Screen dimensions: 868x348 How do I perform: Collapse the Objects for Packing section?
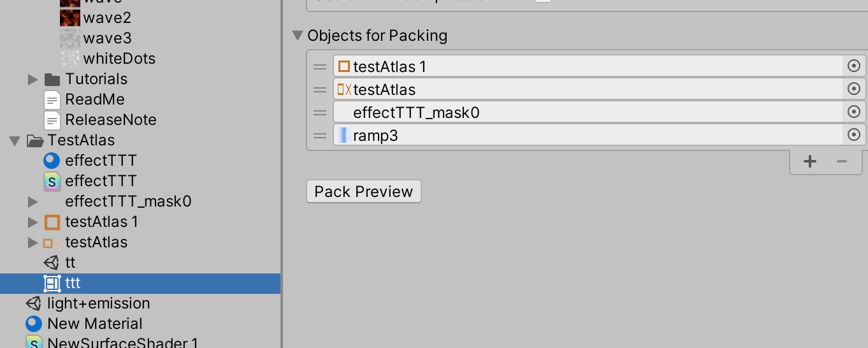point(297,36)
